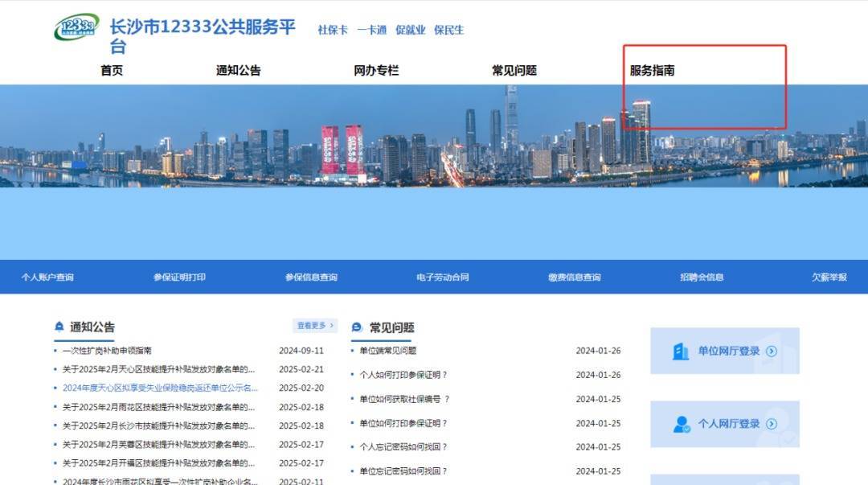Go to the 首页 navigation tab
Image resolution: width=868 pixels, height=485 pixels.
click(112, 71)
